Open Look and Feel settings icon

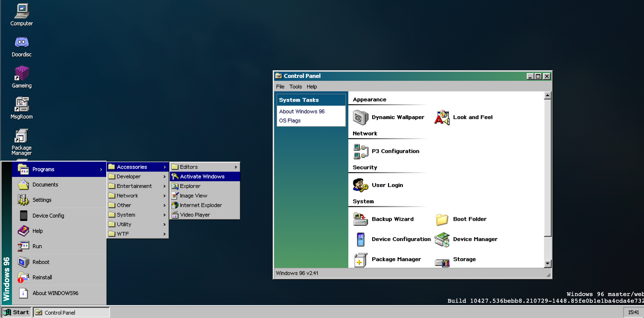[442, 117]
